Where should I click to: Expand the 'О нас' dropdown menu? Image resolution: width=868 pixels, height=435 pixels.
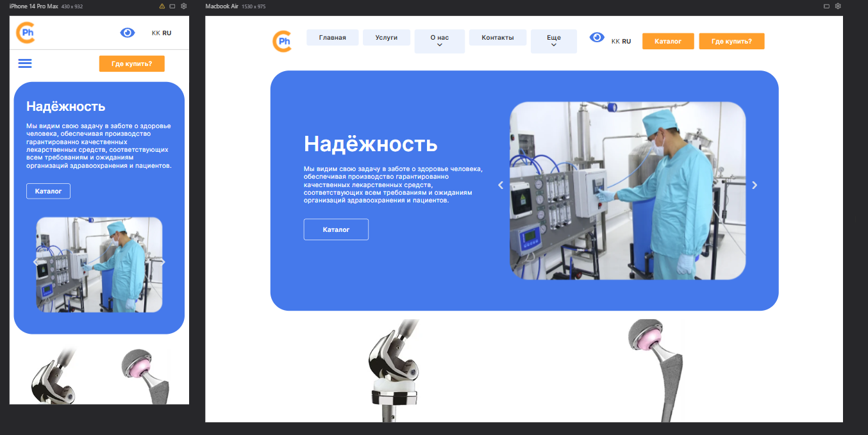pos(440,41)
